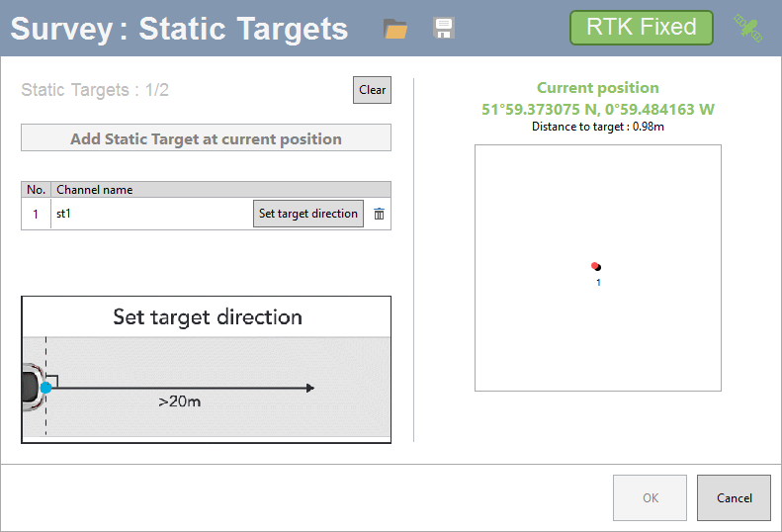782x532 pixels.
Task: Click the RTK Fixed status indicator
Action: pos(642,28)
